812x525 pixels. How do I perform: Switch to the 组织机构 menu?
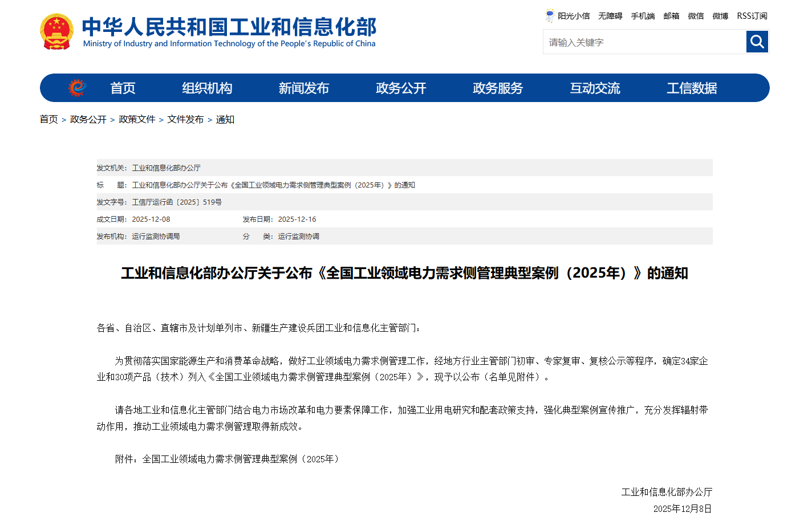(x=206, y=88)
